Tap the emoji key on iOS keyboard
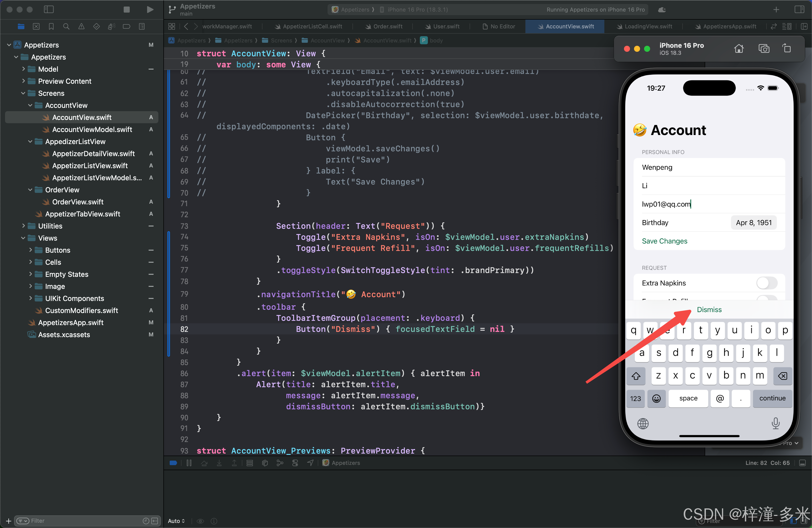Viewport: 812px width, 528px height. point(656,398)
